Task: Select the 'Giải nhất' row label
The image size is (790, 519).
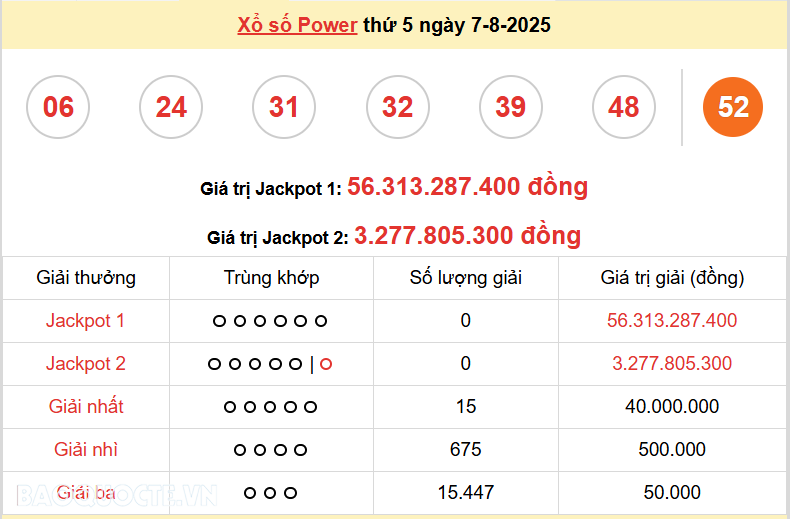Action: 86,406
